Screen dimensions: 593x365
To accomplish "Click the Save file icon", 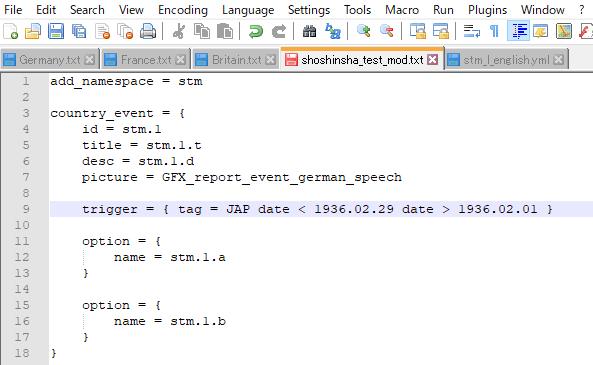I will 56,31.
